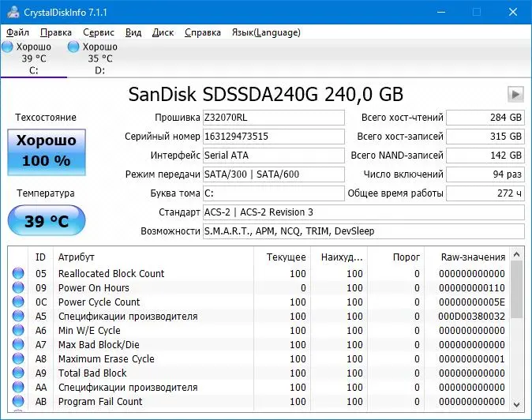This screenshot has height=420, width=532.
Task: Open the Вид menu
Action: coord(133,32)
